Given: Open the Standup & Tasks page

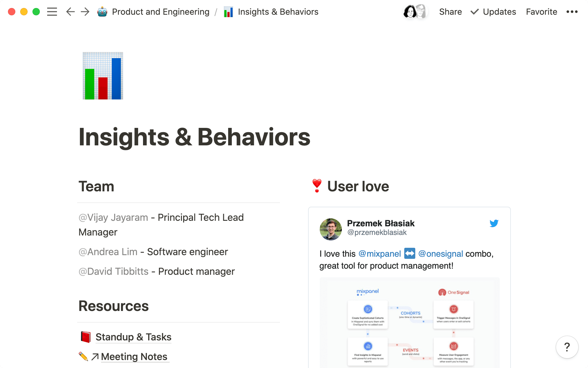Looking at the screenshot, I should click(x=133, y=337).
